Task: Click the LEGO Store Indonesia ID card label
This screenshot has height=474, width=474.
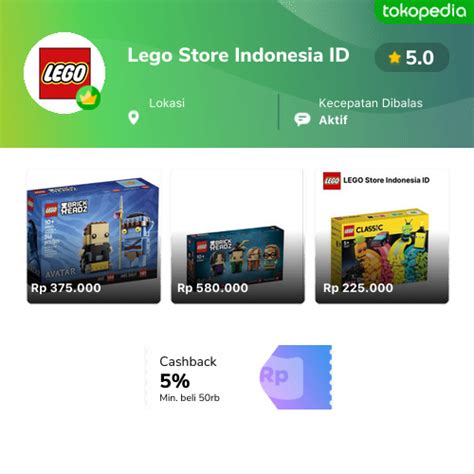Action: (386, 180)
